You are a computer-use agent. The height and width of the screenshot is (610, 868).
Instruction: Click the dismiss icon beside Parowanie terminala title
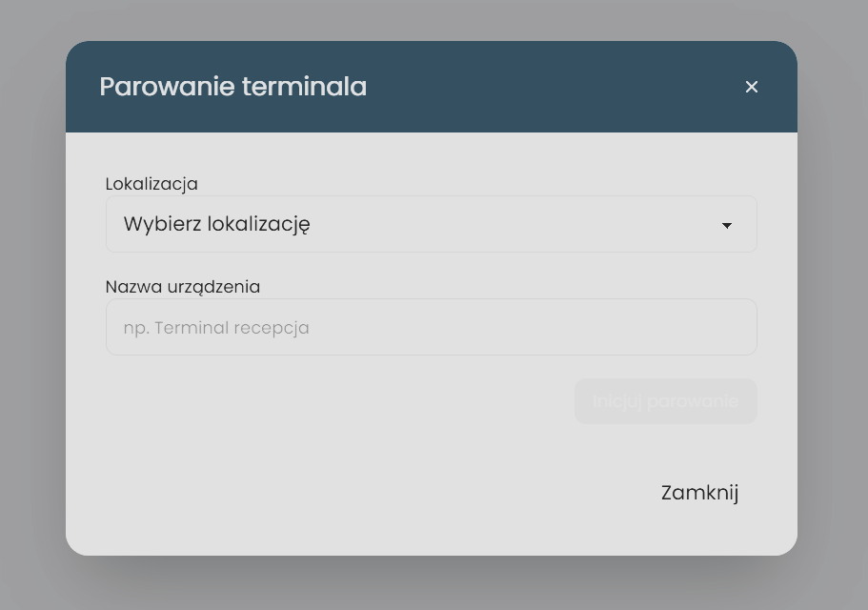point(752,87)
